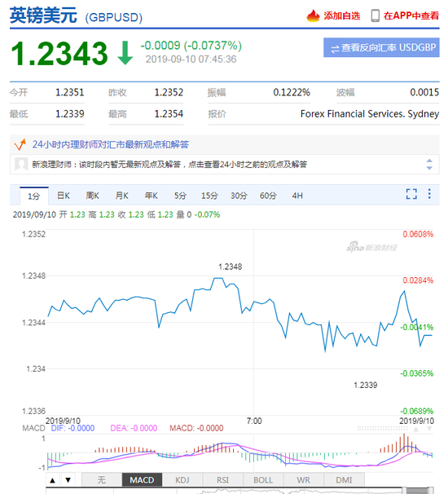Image resolution: width=448 pixels, height=494 pixels.
Task: Click the down triangle indicator button
Action: tap(68, 480)
